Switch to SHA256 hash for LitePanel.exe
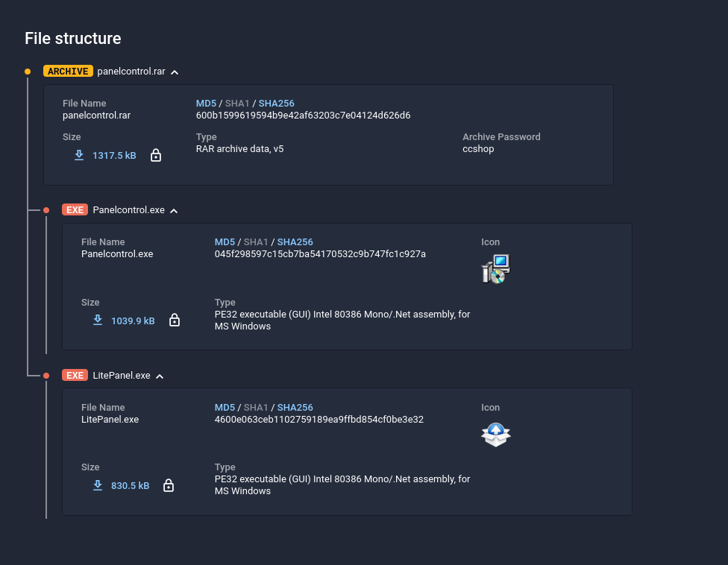The height and width of the screenshot is (565, 728). tap(295, 407)
